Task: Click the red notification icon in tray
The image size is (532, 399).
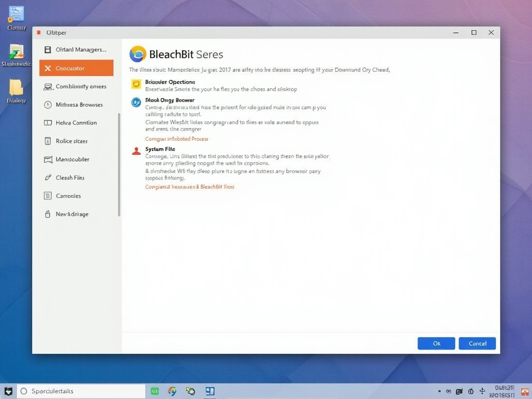Action: pos(525,392)
